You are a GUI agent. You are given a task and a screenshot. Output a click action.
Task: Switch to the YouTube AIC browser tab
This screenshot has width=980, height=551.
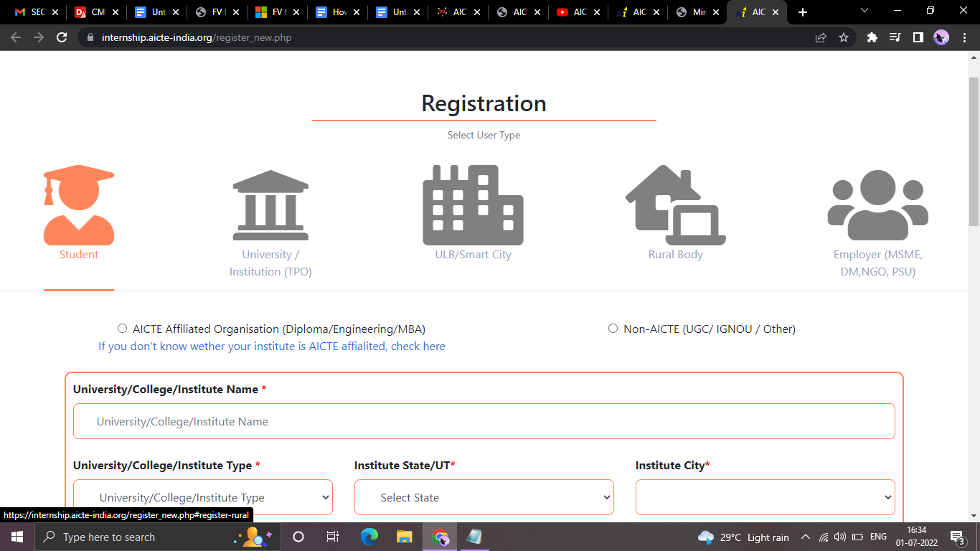[x=572, y=12]
